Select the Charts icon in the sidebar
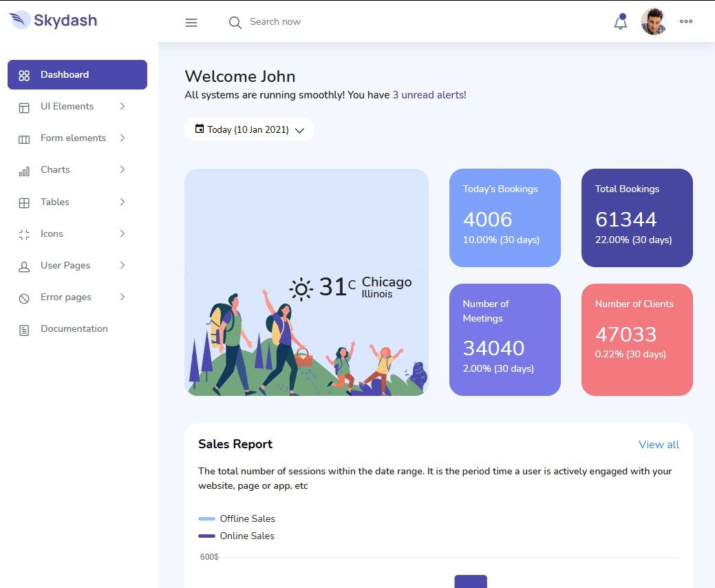 click(25, 169)
